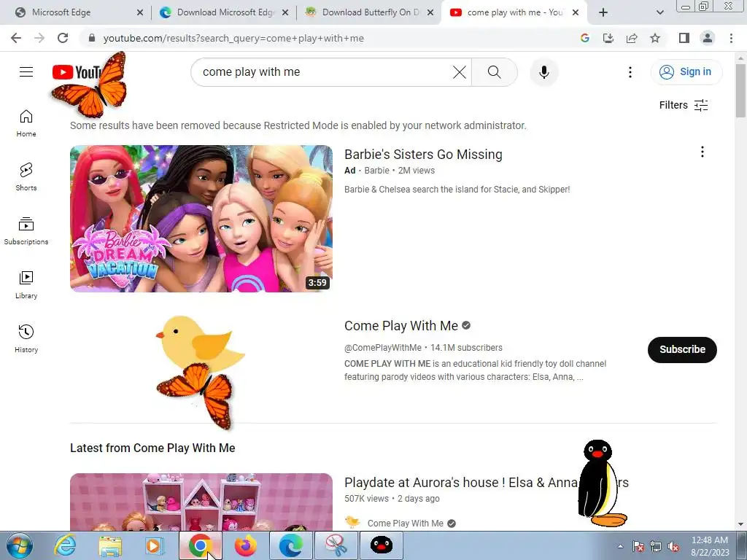Open Library from the sidebar
The image size is (747, 560).
point(26,285)
